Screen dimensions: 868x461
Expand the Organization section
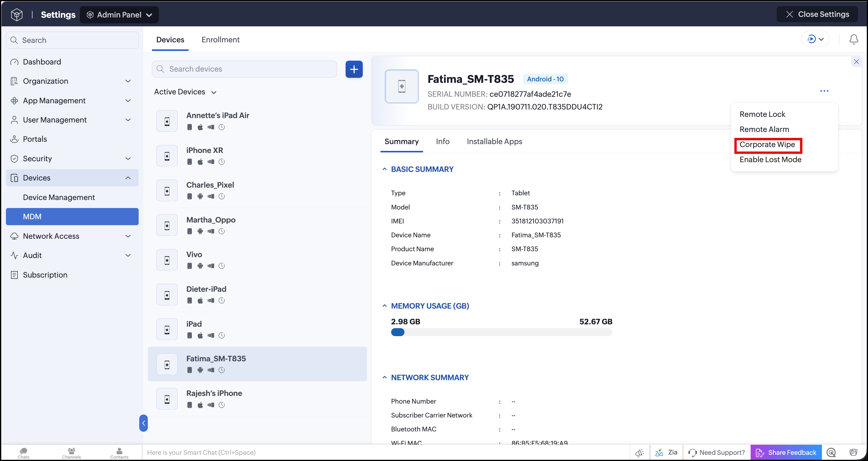tap(128, 81)
